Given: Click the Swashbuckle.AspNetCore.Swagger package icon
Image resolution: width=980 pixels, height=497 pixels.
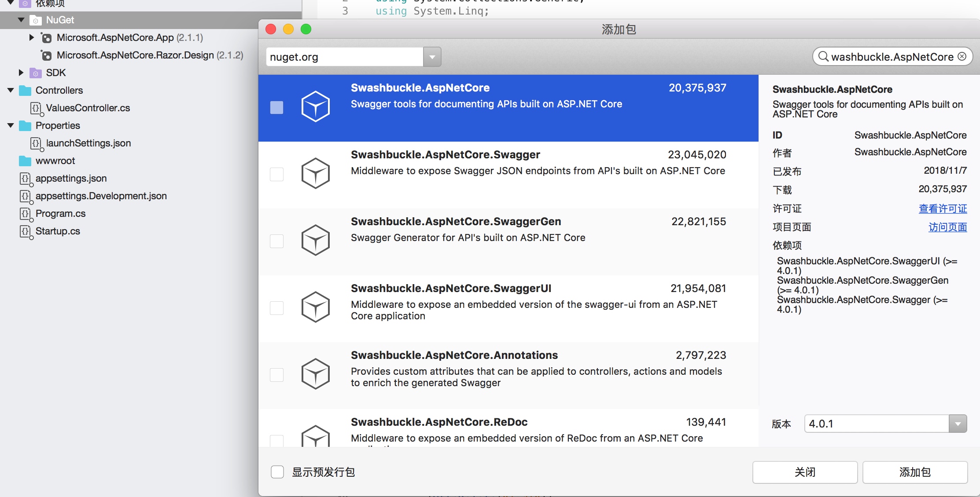Looking at the screenshot, I should (315, 173).
